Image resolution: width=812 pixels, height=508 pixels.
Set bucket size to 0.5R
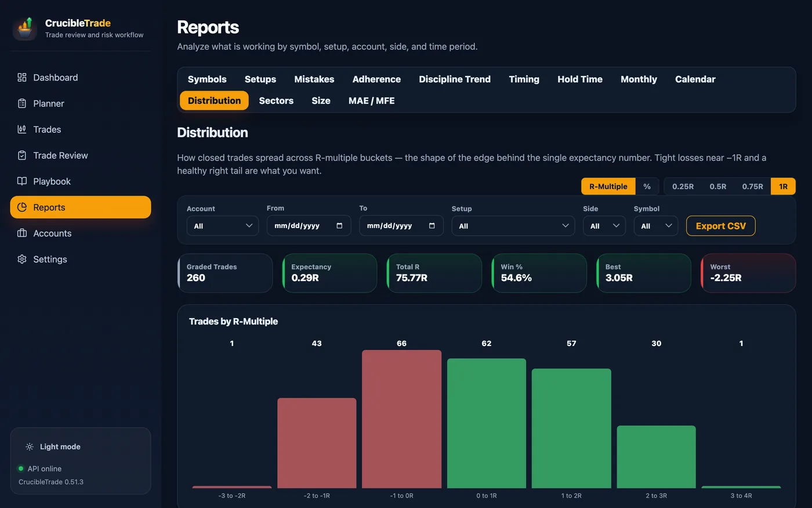[718, 186]
